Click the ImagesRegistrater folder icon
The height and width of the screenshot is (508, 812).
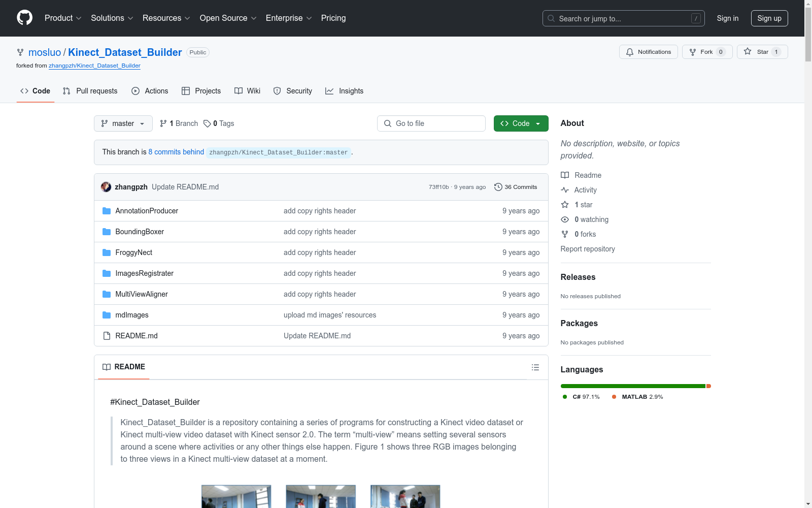[107, 273]
